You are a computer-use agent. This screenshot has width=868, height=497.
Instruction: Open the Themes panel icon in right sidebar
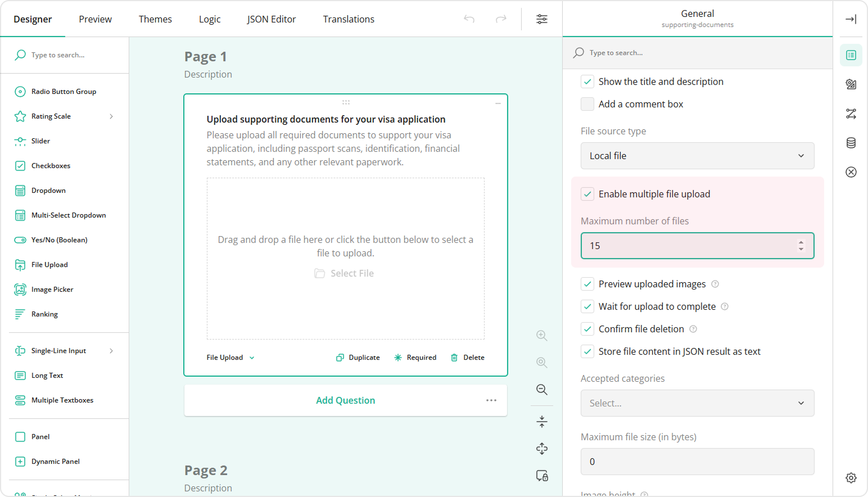[x=851, y=84]
